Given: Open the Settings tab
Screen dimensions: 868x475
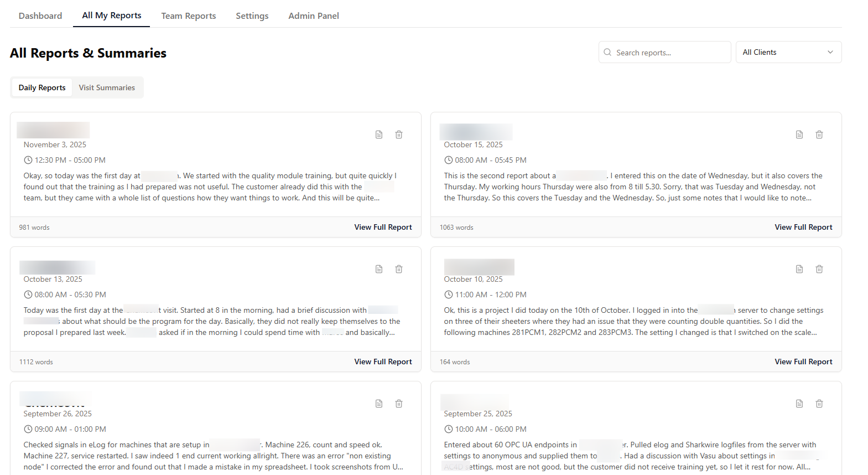Looking at the screenshot, I should [x=252, y=16].
